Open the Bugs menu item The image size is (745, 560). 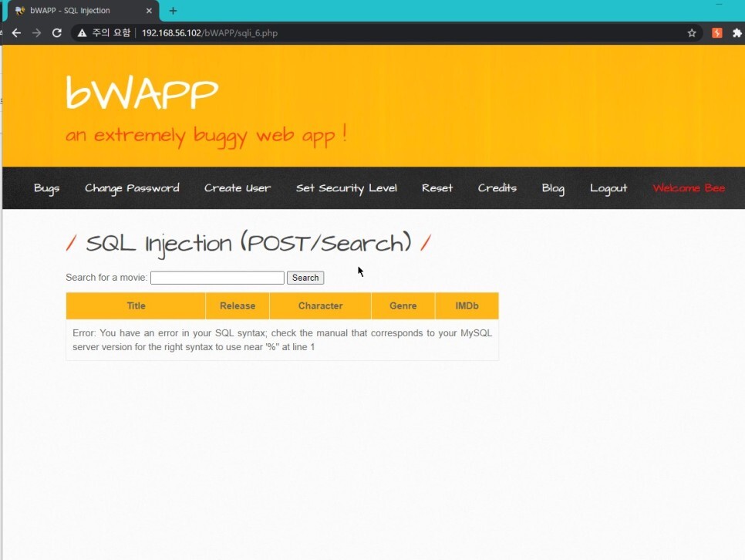pyautogui.click(x=46, y=188)
